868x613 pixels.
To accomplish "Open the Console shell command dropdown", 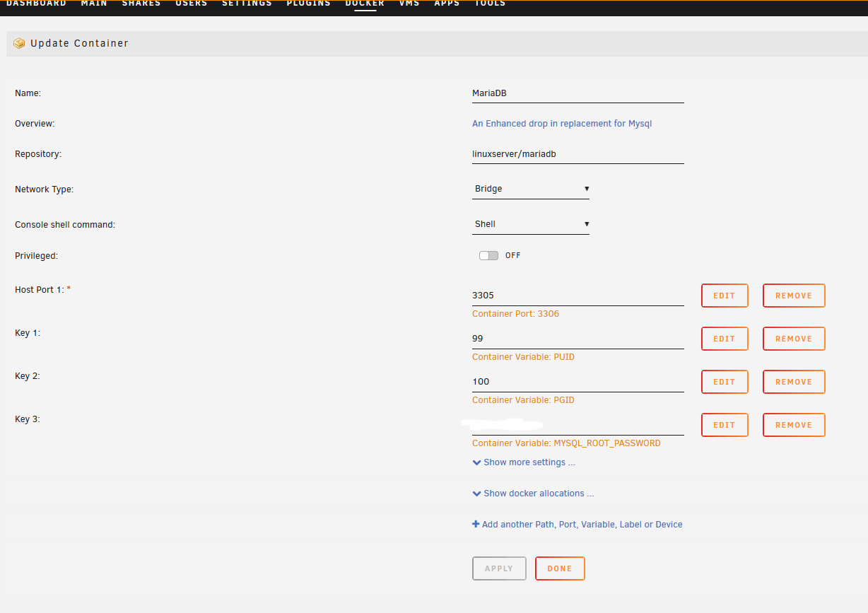I will 531,224.
